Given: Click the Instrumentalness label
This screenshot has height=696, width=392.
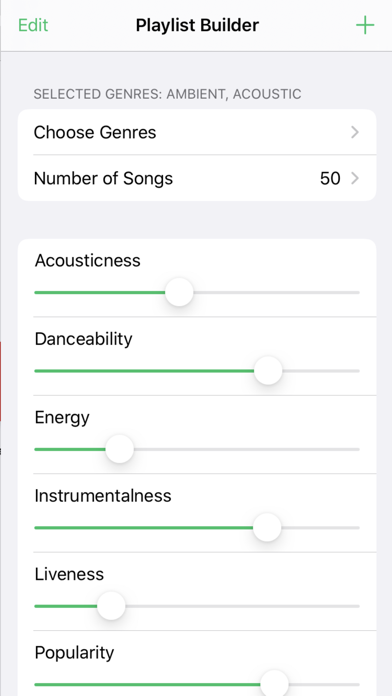Looking at the screenshot, I should point(103,496).
